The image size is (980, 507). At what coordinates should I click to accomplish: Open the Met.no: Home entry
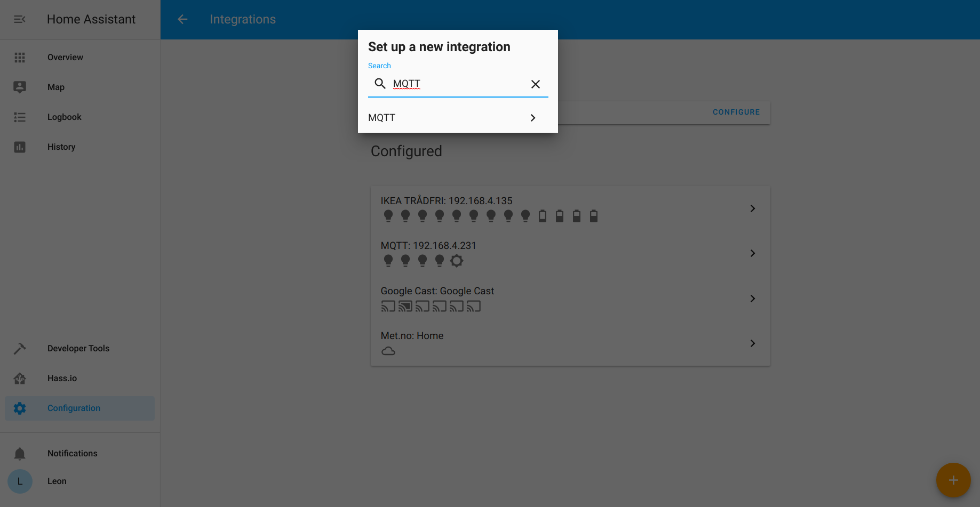click(570, 343)
